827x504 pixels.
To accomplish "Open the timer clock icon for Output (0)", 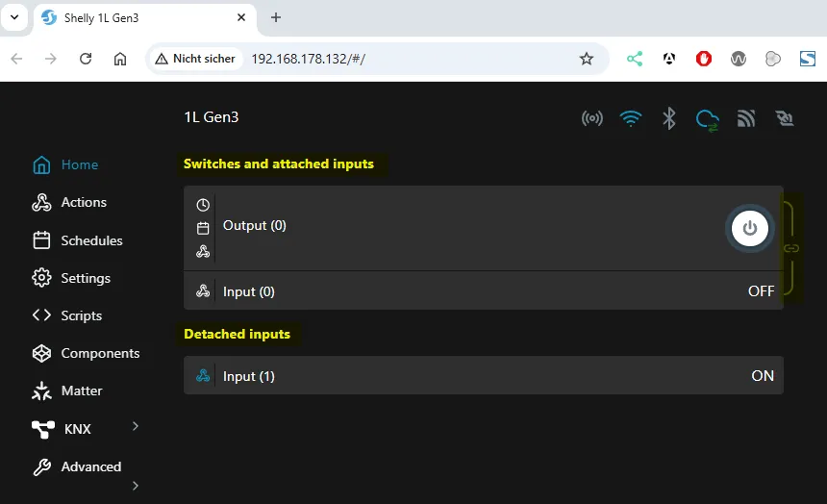I will click(x=203, y=205).
